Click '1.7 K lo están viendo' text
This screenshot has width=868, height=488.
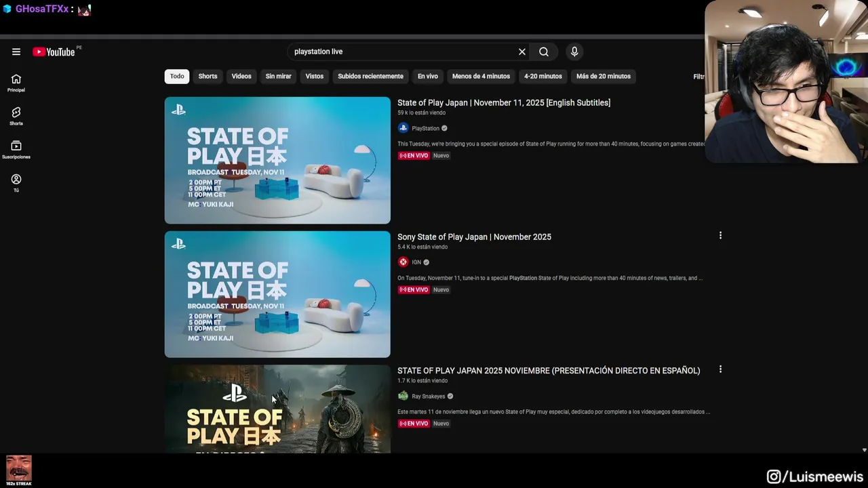[422, 381]
